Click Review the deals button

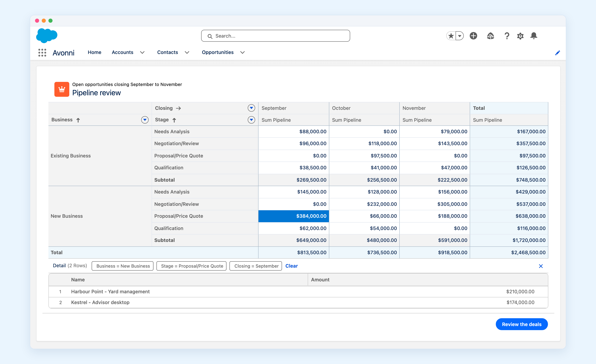(521, 324)
